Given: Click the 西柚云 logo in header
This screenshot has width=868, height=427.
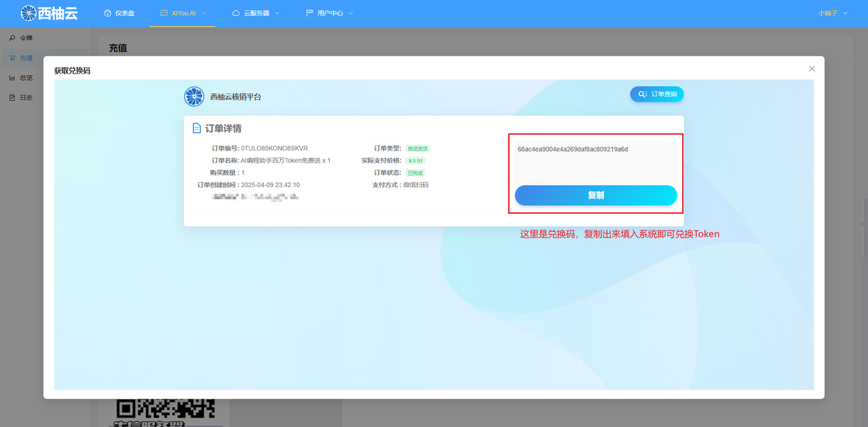Looking at the screenshot, I should tap(49, 13).
